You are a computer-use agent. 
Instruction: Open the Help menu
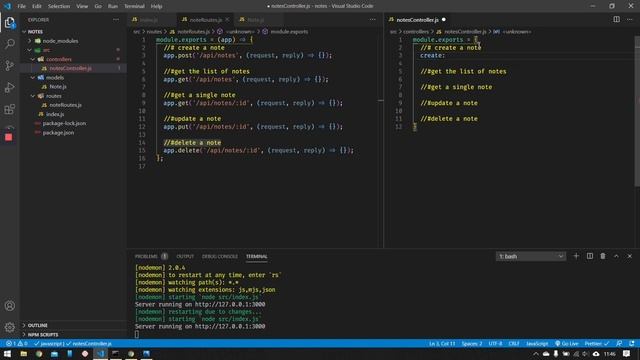pyautogui.click(x=156, y=6)
